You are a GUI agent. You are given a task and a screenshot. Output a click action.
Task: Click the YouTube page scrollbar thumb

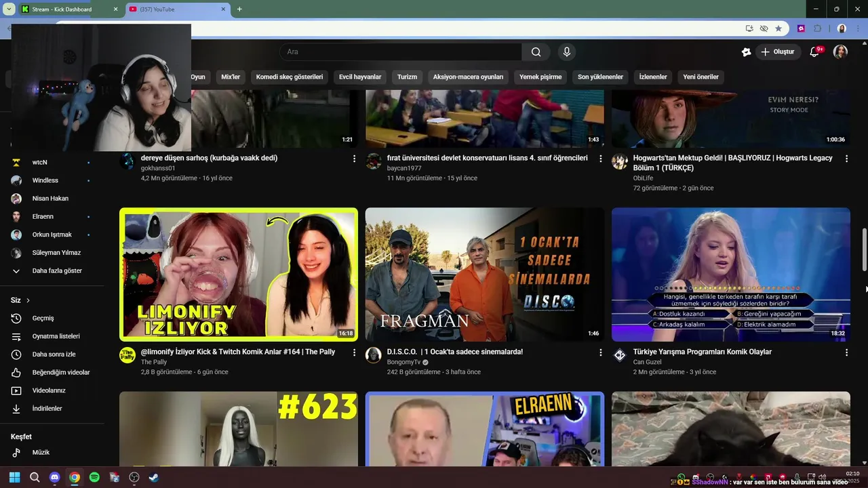(x=864, y=249)
